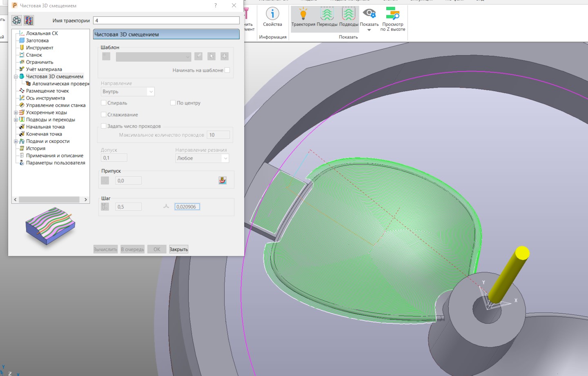This screenshot has width=588, height=376.
Task: Select Размещение точек in the tree
Action: click(x=47, y=91)
